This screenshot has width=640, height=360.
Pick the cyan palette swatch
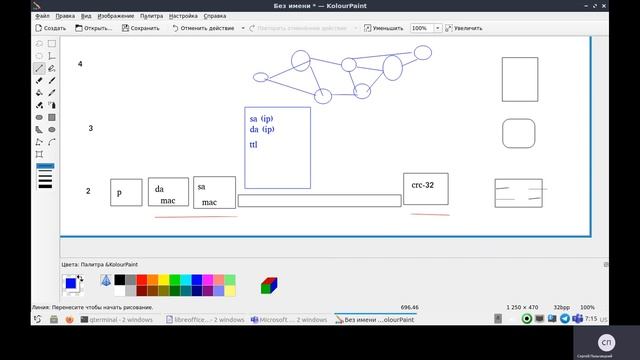(186, 280)
